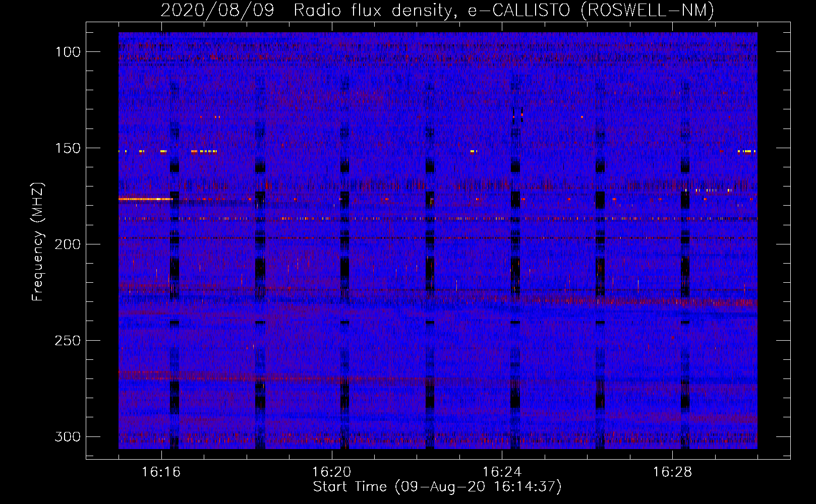This screenshot has height=504, width=816.
Task: Click the '16:16' time tick label
Action: click(x=161, y=472)
